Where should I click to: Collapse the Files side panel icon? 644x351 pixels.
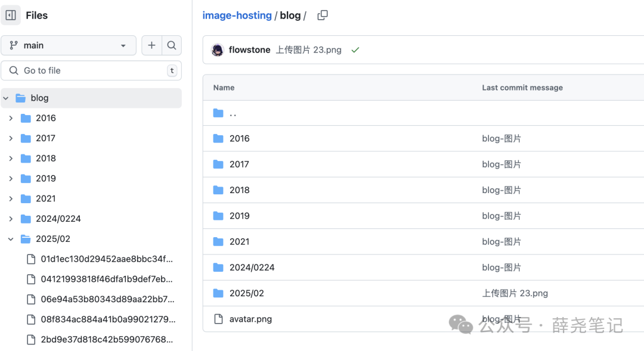pyautogui.click(x=11, y=15)
